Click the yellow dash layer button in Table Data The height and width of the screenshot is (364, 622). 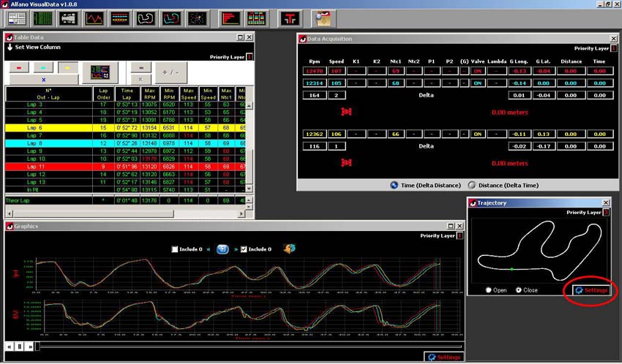click(68, 68)
